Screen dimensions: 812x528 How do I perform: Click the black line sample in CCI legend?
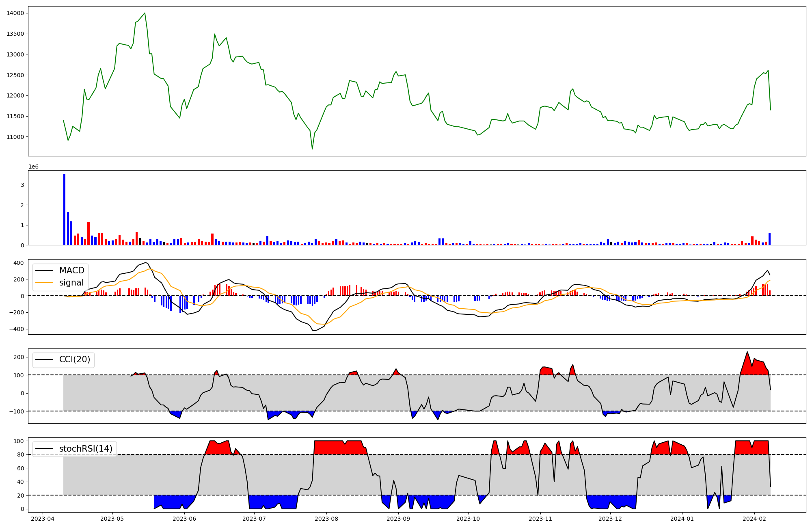click(x=44, y=360)
